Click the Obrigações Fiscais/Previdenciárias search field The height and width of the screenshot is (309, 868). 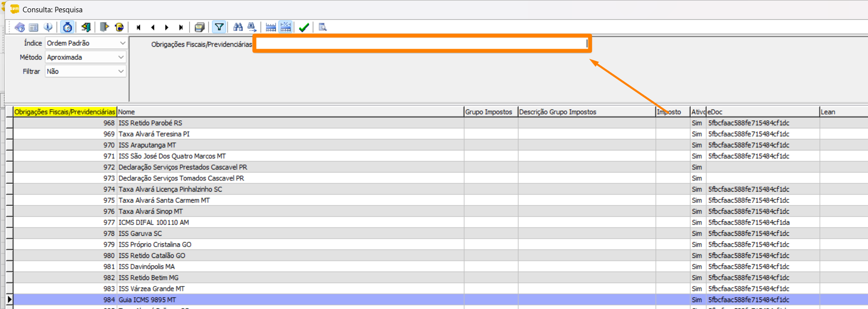[422, 44]
